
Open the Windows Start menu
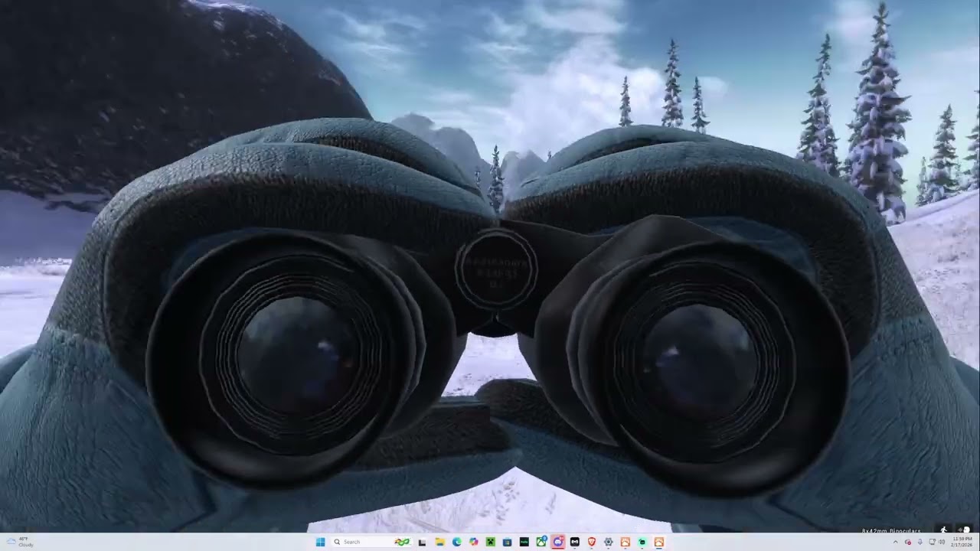tap(320, 542)
